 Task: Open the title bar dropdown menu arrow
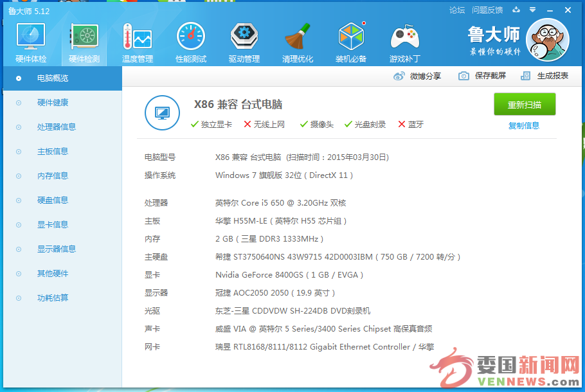click(533, 10)
